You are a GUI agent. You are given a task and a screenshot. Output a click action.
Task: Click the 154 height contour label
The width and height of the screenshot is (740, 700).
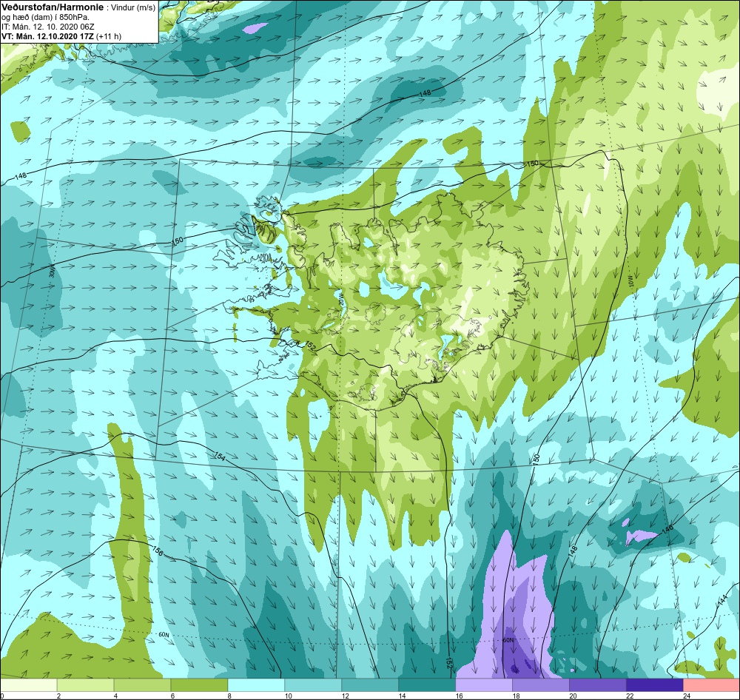coord(220,456)
